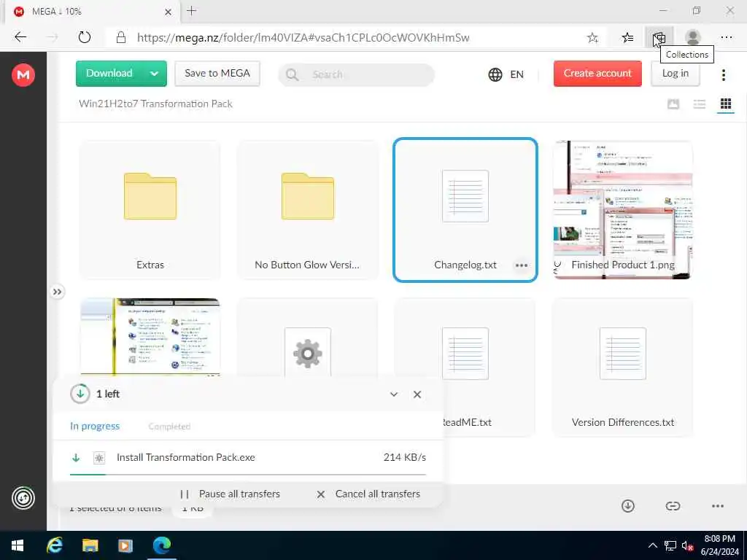Select the gear-icon exe file tile
Screen dimensions: 747x560
point(308,337)
